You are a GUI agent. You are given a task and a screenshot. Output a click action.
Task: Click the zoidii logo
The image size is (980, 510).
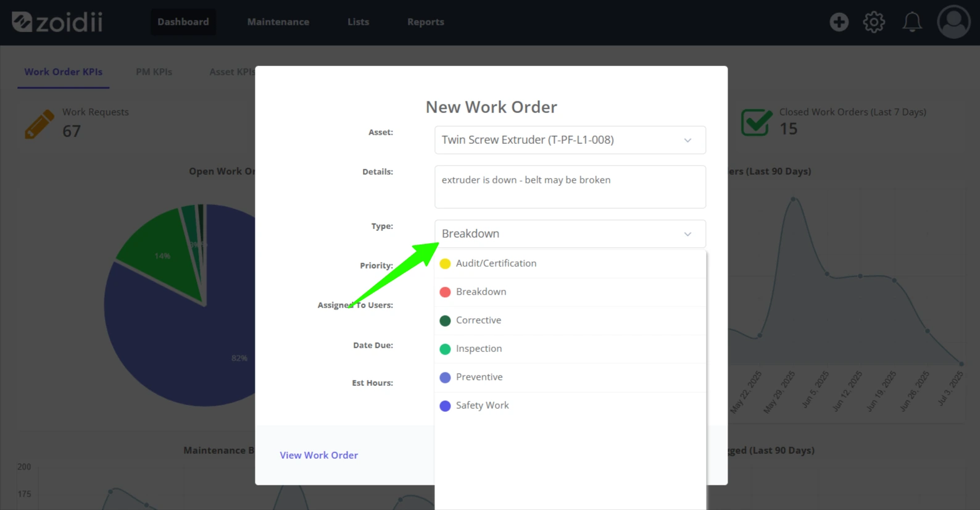point(57,22)
